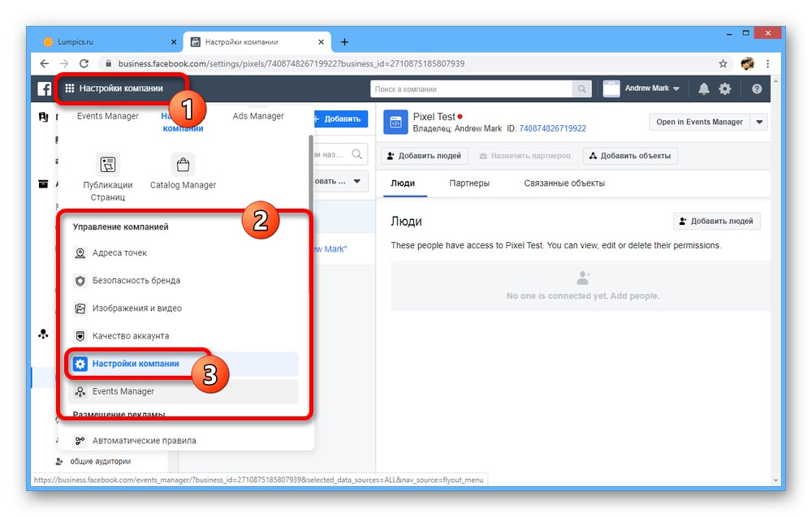812x517 pixels.
Task: Click the blue Добавить button
Action: tap(341, 119)
